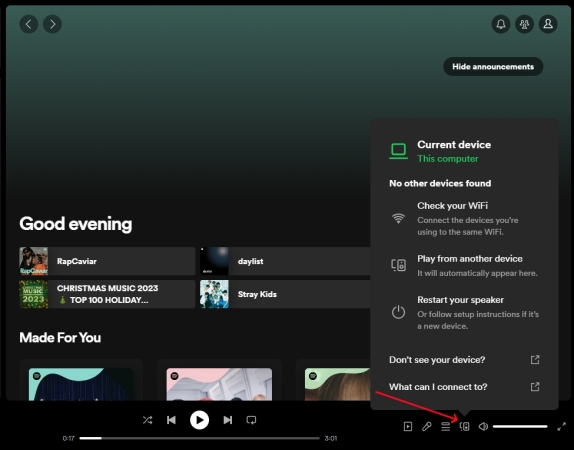Click the Stray Kids cover thumbnail
This screenshot has width=574, height=450.
214,294
